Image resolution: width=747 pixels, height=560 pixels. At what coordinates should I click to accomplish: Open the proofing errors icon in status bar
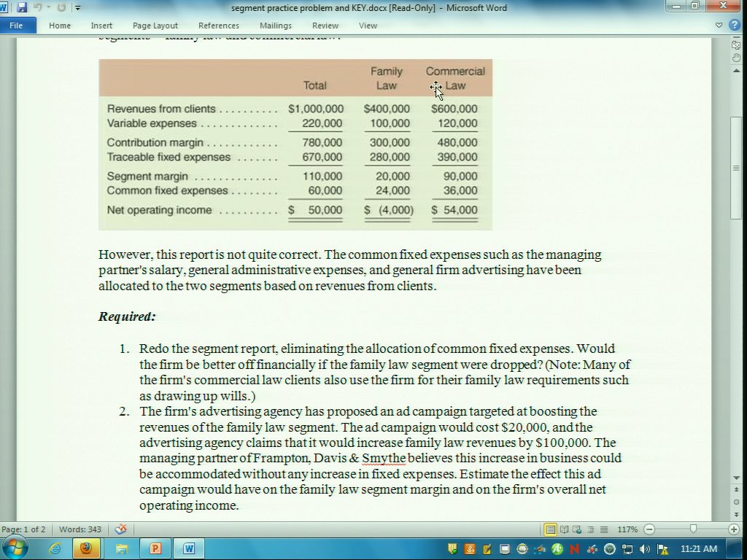point(121,529)
